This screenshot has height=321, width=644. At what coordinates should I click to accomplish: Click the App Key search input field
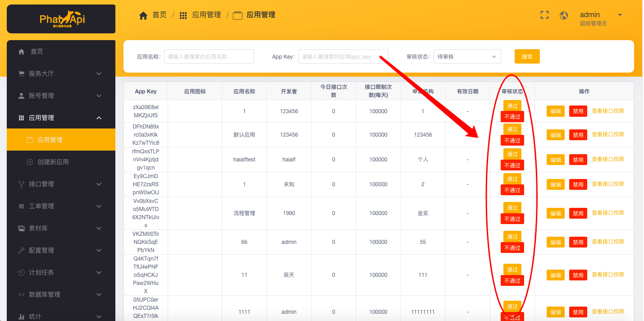[x=343, y=56]
